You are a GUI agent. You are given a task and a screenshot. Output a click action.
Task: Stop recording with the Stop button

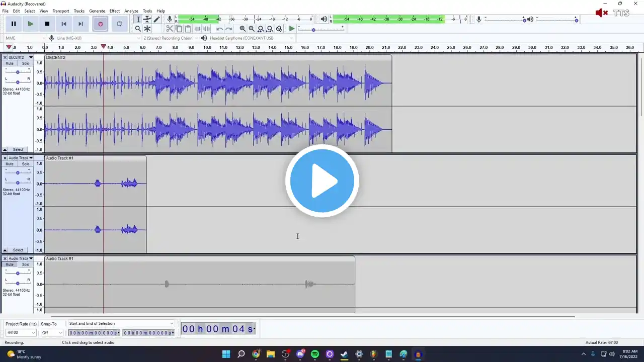[x=47, y=24]
